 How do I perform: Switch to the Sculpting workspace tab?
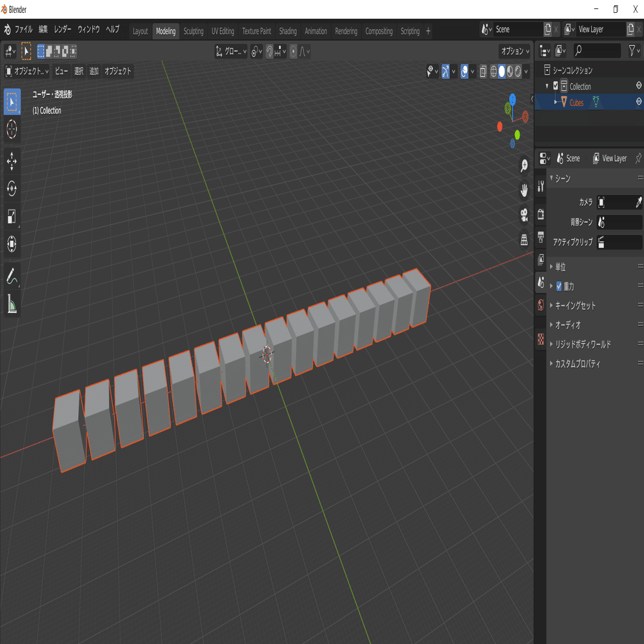tap(194, 31)
